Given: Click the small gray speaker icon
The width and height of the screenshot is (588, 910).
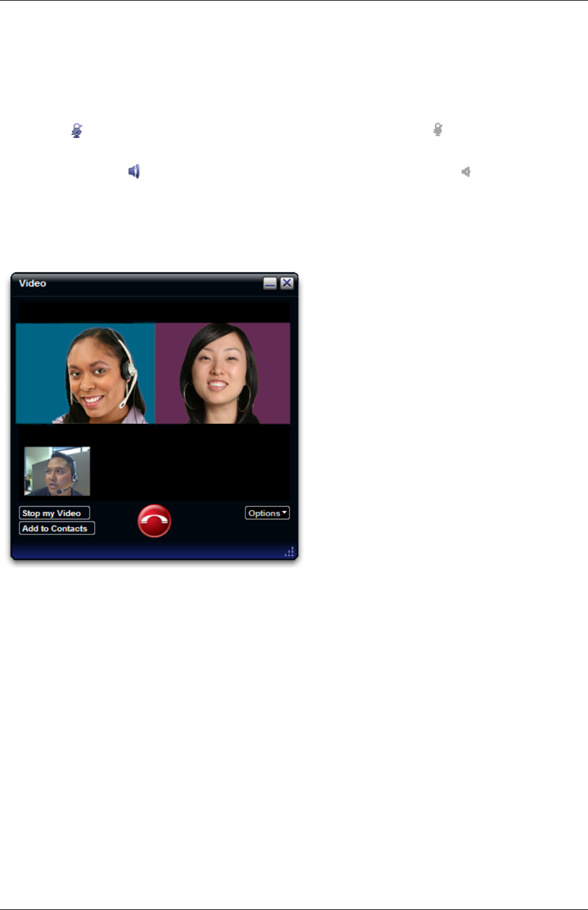Looking at the screenshot, I should coord(466,171).
